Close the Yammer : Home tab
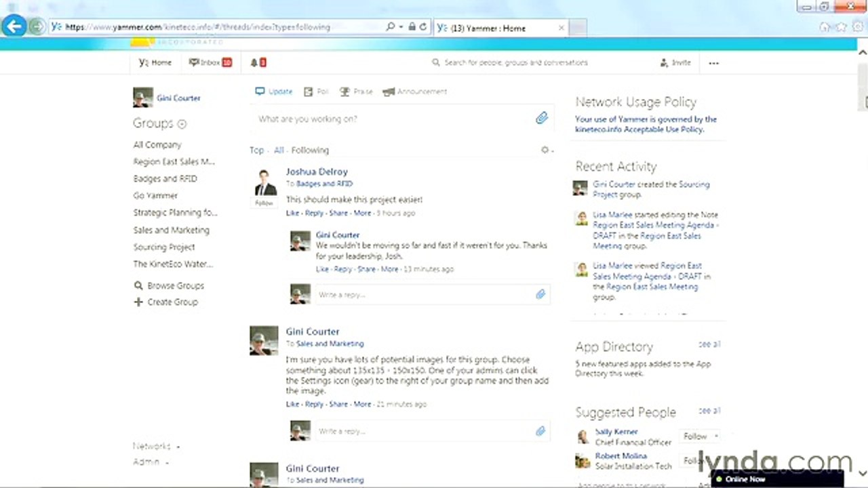Viewport: 868px width, 488px height. coord(561,28)
